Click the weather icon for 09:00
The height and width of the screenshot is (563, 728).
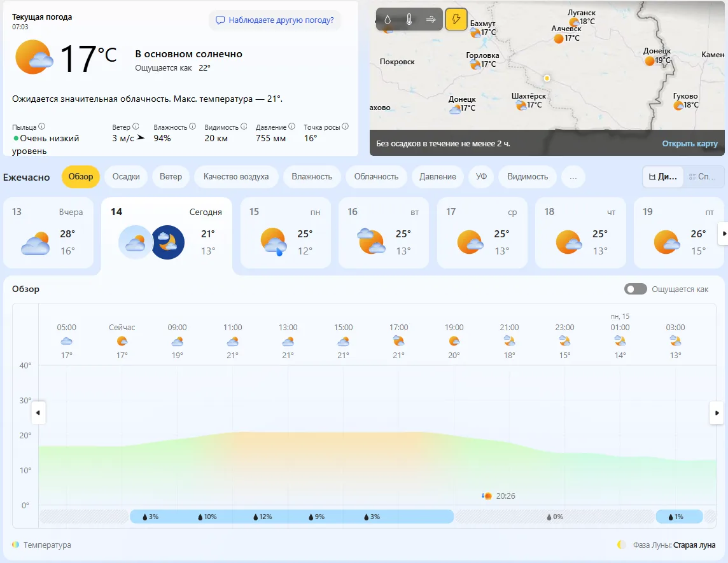[x=178, y=342]
